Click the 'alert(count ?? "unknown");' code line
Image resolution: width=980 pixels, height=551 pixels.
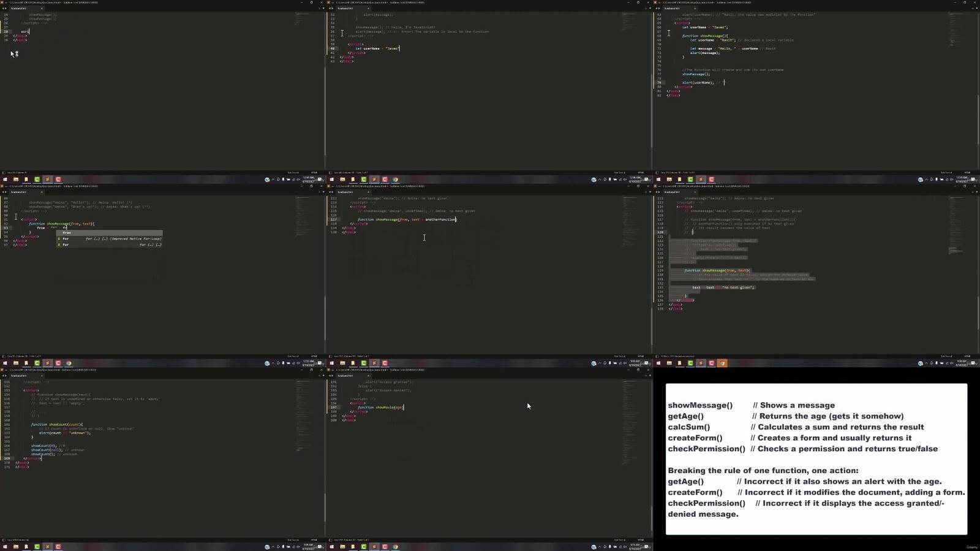pos(64,433)
